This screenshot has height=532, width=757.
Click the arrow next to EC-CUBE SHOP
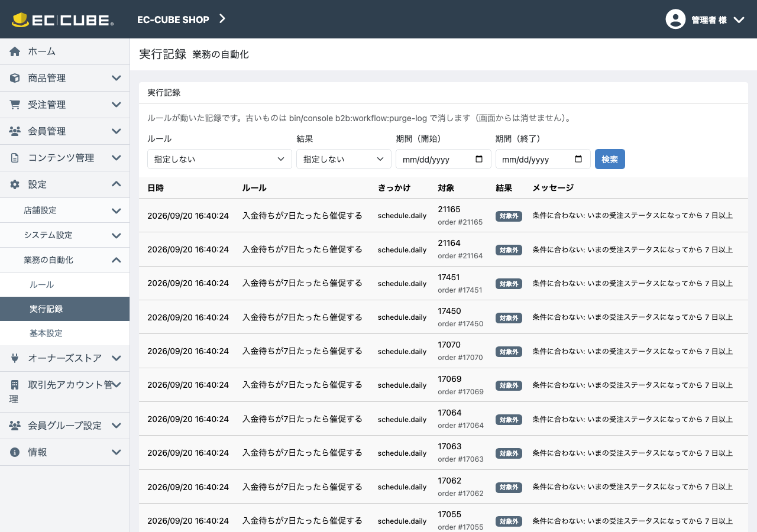222,19
